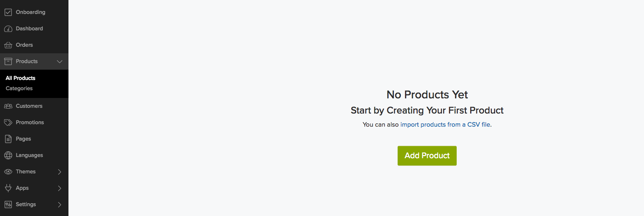Click the Pages document icon

click(x=8, y=139)
